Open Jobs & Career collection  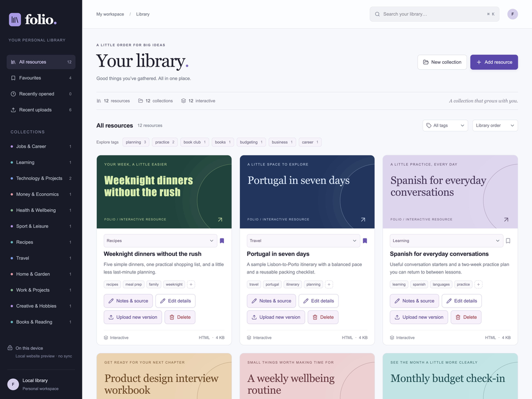[x=41, y=147]
